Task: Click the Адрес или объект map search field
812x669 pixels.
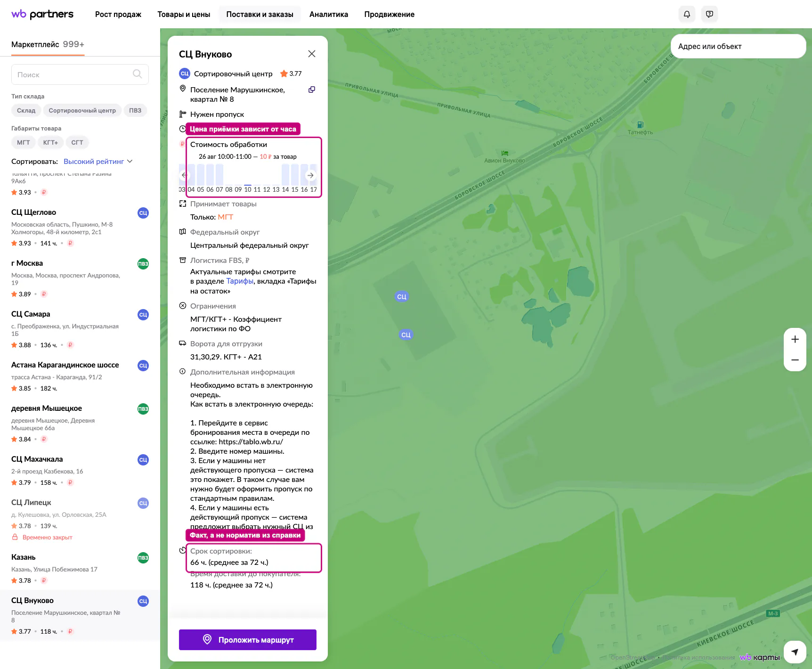Action: 738,46
